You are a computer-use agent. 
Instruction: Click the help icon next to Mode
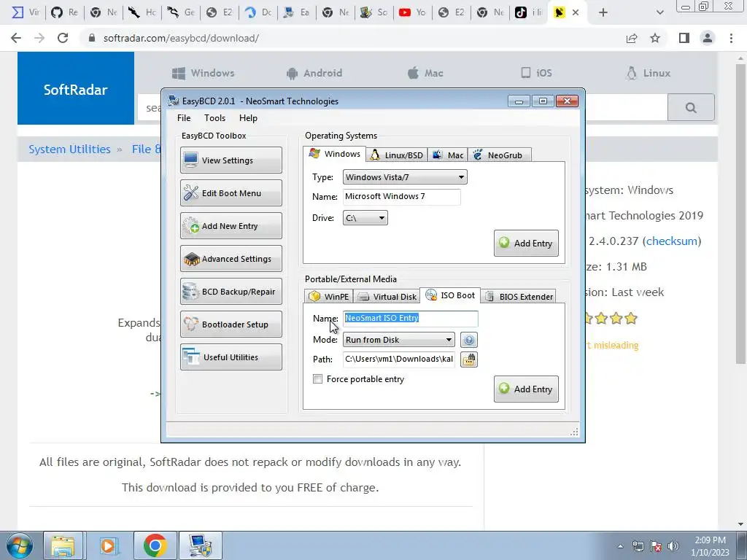click(x=469, y=340)
